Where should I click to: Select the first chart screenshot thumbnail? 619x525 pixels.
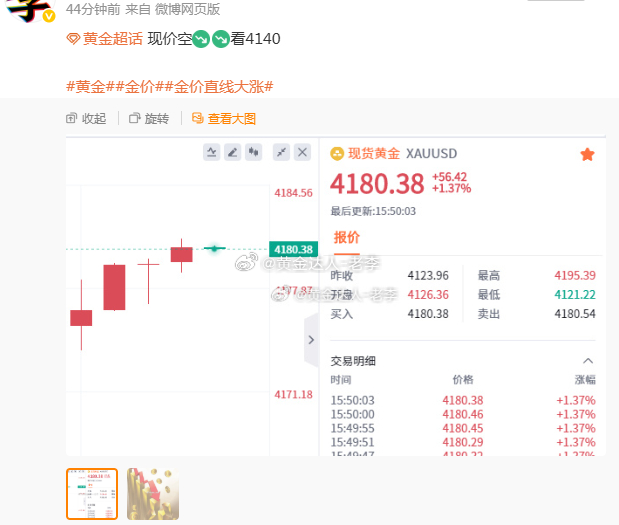tap(92, 494)
